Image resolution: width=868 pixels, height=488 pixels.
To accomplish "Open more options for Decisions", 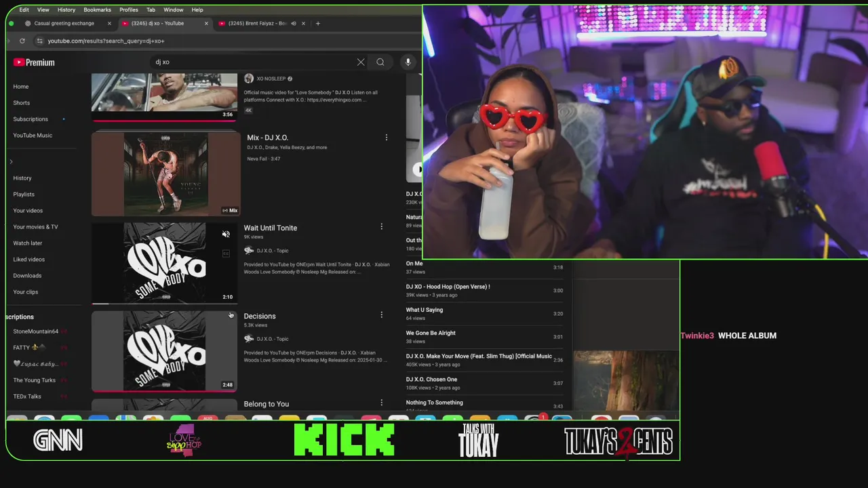I will coord(381,314).
